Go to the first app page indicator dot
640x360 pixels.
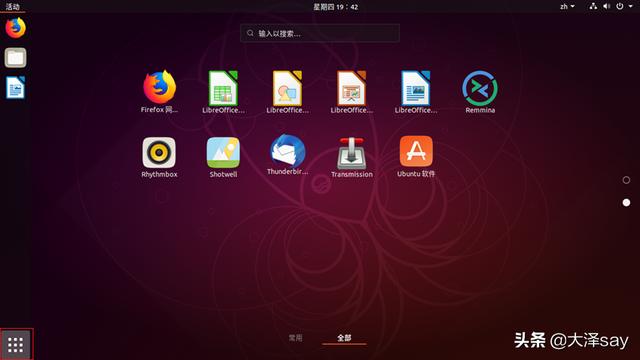tap(626, 180)
